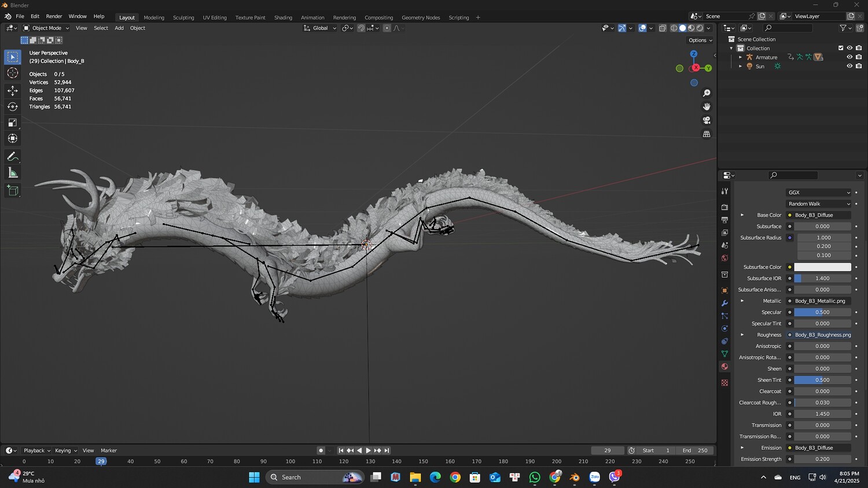Image resolution: width=868 pixels, height=488 pixels.
Task: Hide the Sun object in the viewport
Action: pyautogui.click(x=849, y=66)
